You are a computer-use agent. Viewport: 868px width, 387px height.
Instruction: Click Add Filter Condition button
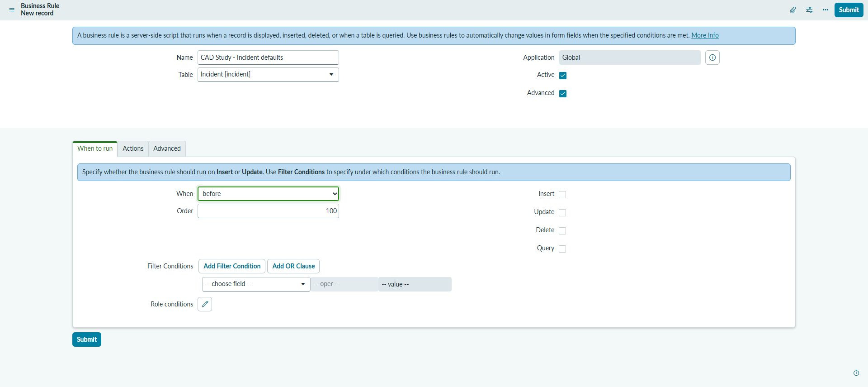click(x=232, y=266)
